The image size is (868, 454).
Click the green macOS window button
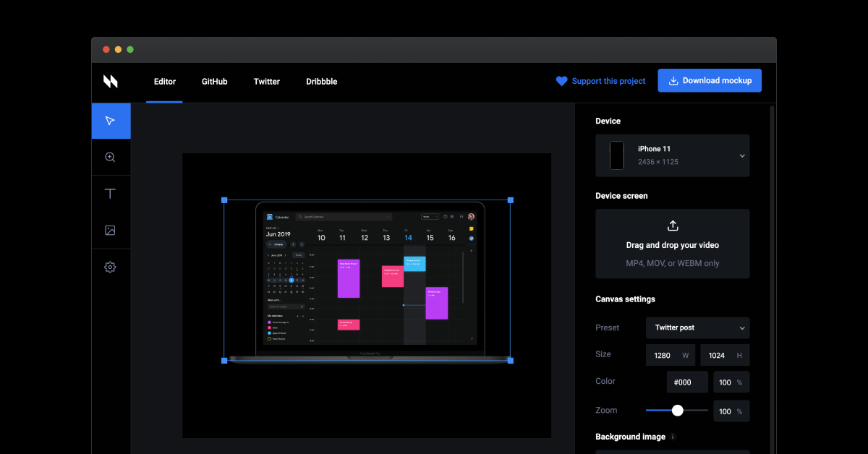coord(130,49)
